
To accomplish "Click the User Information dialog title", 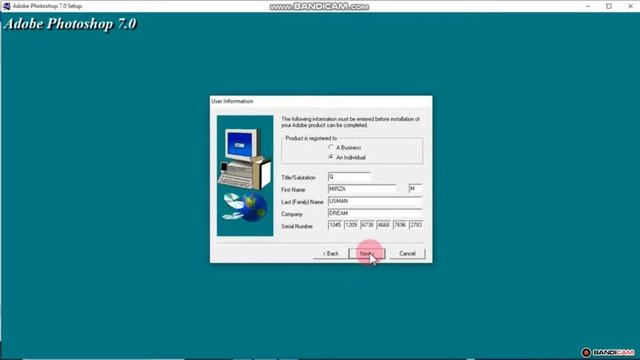I will point(232,101).
